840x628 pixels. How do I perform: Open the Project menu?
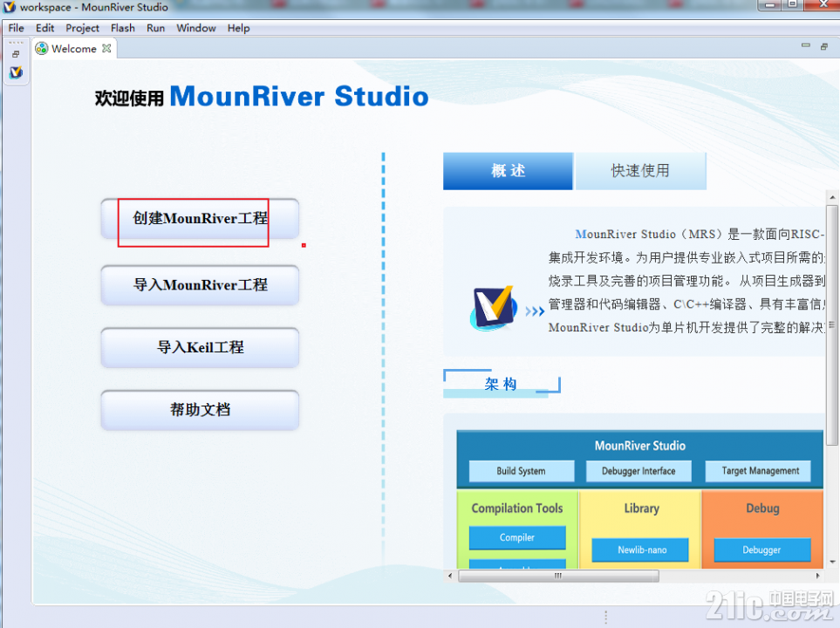(82, 28)
